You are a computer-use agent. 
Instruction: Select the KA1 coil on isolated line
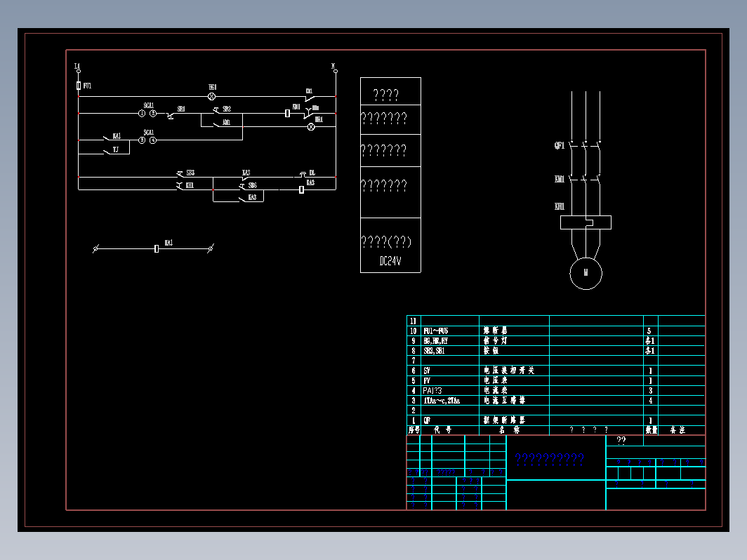click(x=157, y=248)
